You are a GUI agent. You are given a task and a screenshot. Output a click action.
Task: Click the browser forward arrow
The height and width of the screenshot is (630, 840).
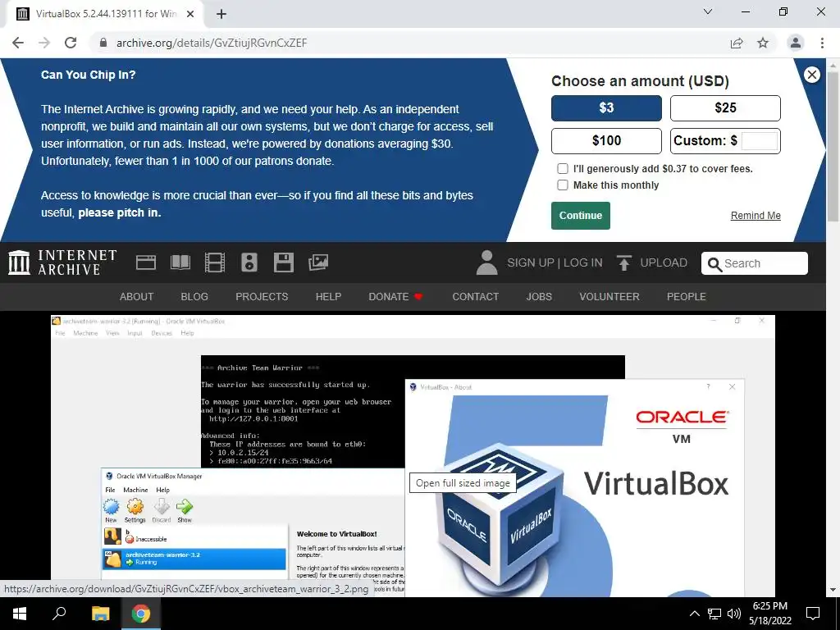click(44, 43)
